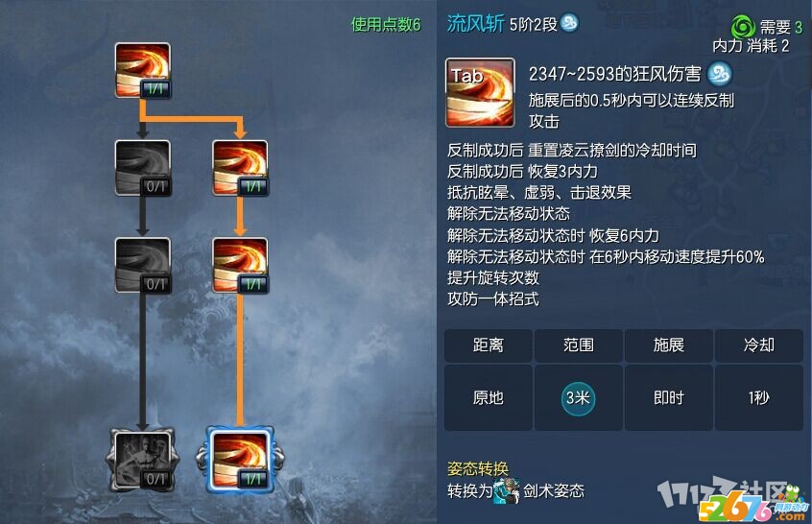Click the large Tab skill icon
Image resolution: width=812 pixels, height=524 pixels.
[x=480, y=93]
